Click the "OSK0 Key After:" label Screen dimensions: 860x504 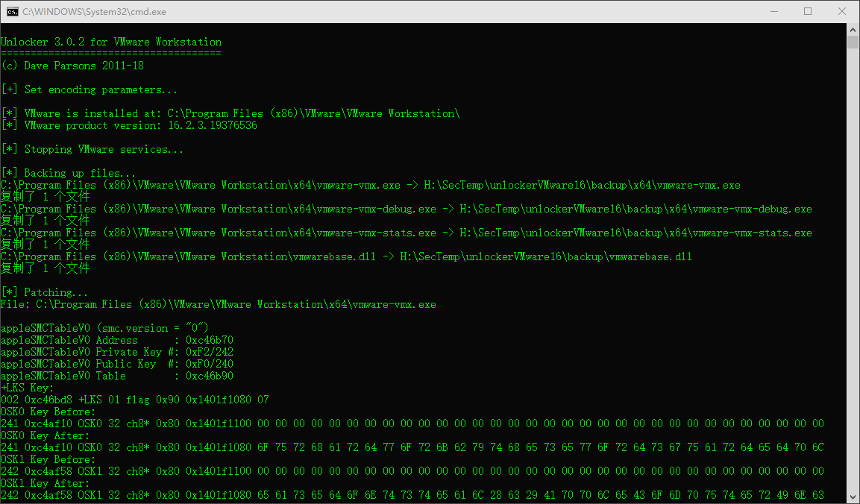[45, 435]
